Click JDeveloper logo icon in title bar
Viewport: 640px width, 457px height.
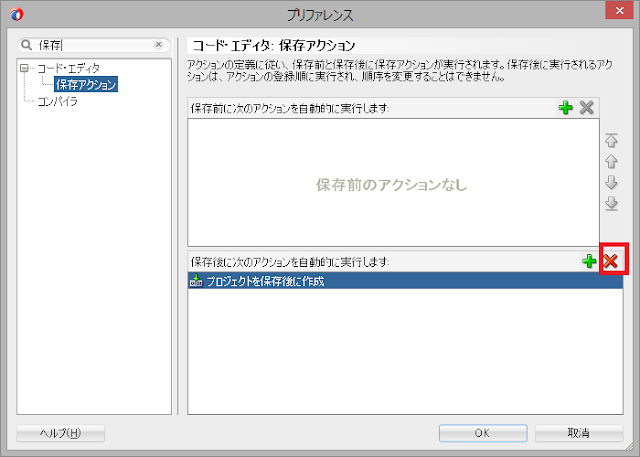click(x=17, y=14)
